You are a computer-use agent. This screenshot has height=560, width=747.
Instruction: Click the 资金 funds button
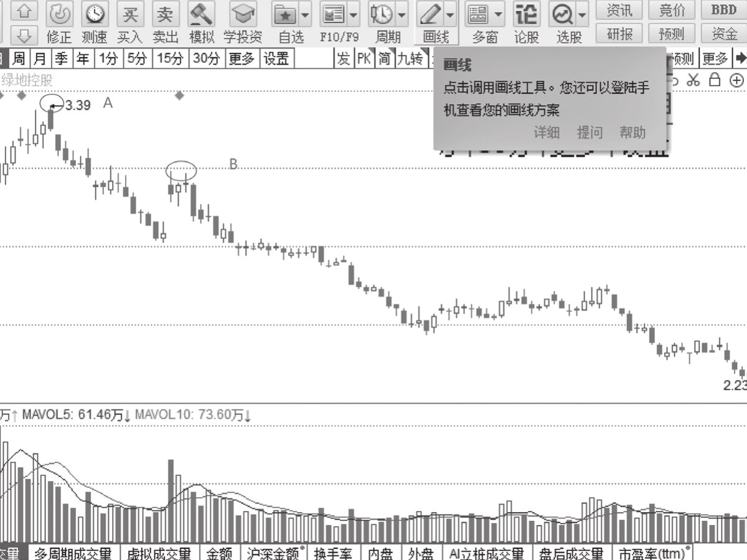pos(723,33)
